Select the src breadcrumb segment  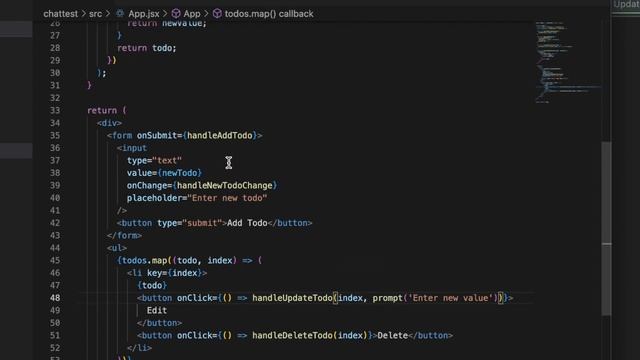click(96, 13)
